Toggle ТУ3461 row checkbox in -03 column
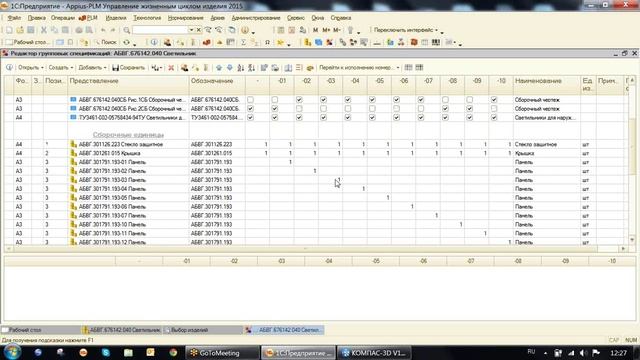This screenshot has width=640, height=360. pyautogui.click(x=323, y=118)
